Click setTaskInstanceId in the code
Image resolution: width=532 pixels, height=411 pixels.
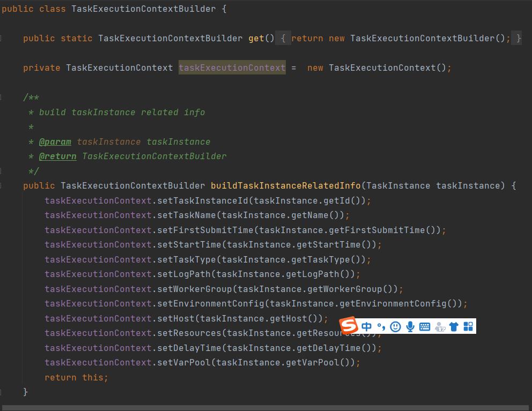[203, 201]
